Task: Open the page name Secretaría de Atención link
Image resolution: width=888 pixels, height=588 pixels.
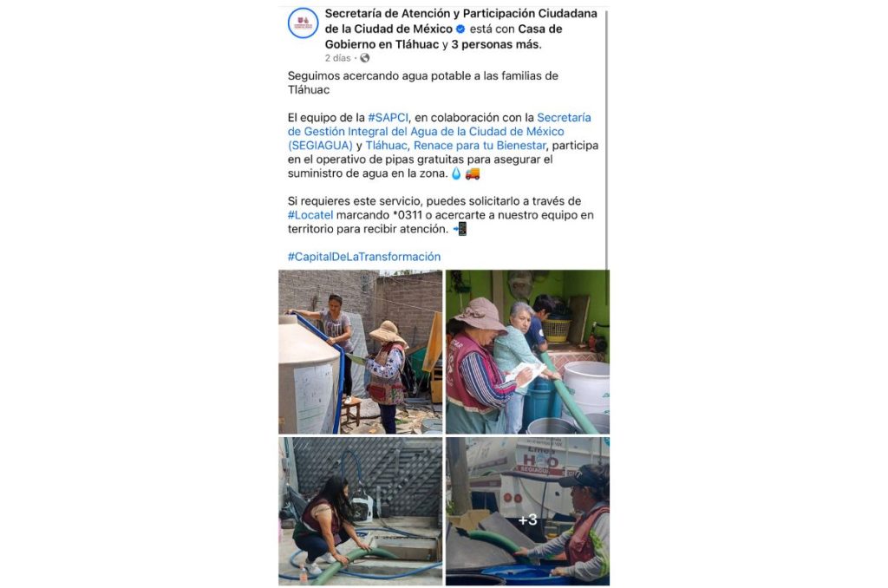Action: click(461, 21)
